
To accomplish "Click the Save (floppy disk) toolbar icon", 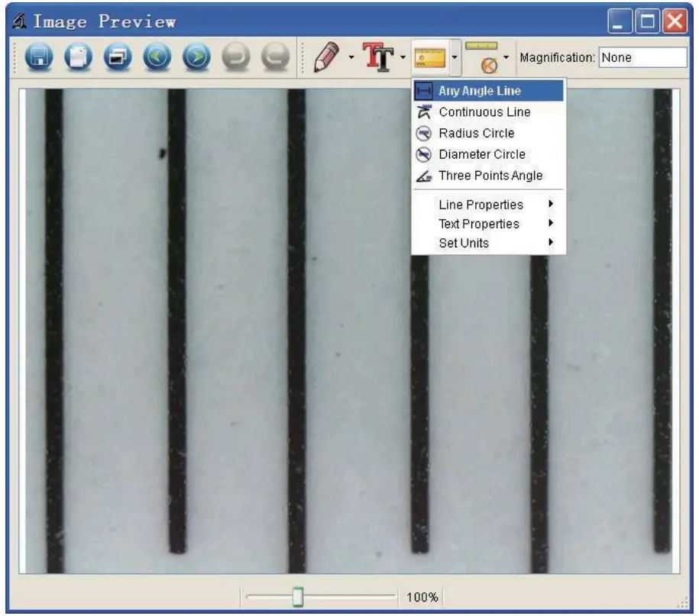I will (38, 58).
